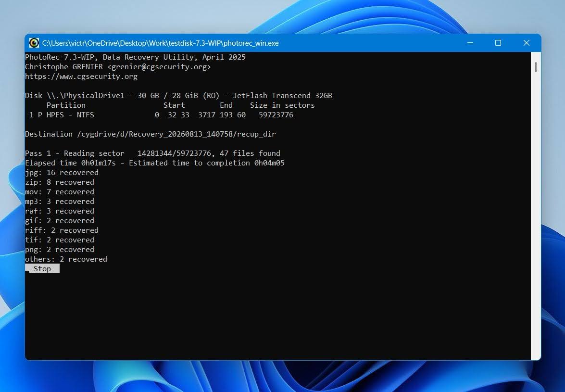This screenshot has width=565, height=392.
Task: Click the 'PhotoRec 7.3-WIP, Data Recovery Utility' line
Action: click(135, 57)
